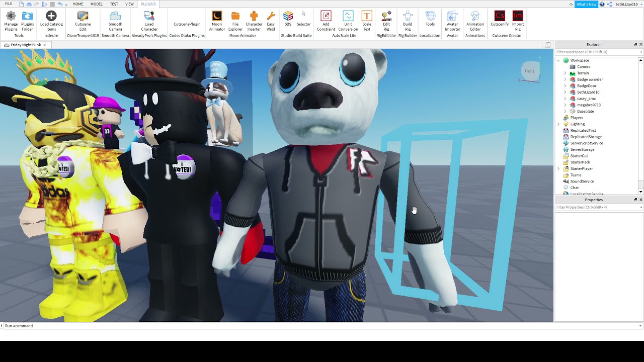Select ServerScriptService in the Explorer
The image size is (644, 362).
pos(587,143)
